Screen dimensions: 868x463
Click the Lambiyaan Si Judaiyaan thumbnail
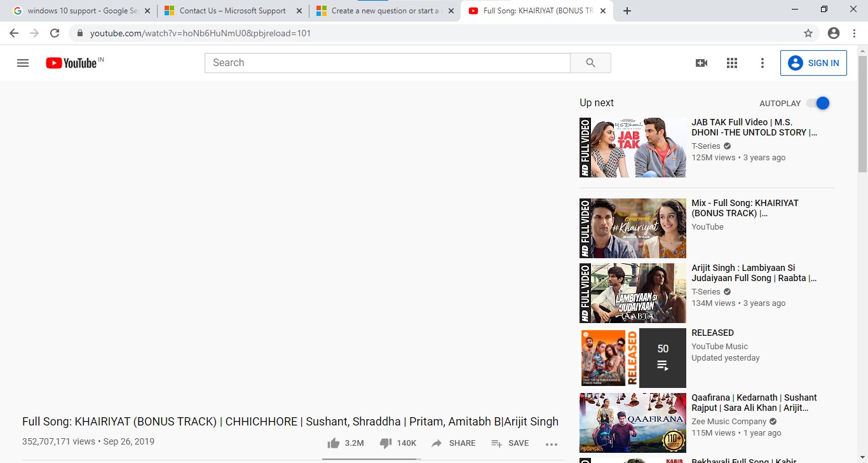(x=633, y=293)
